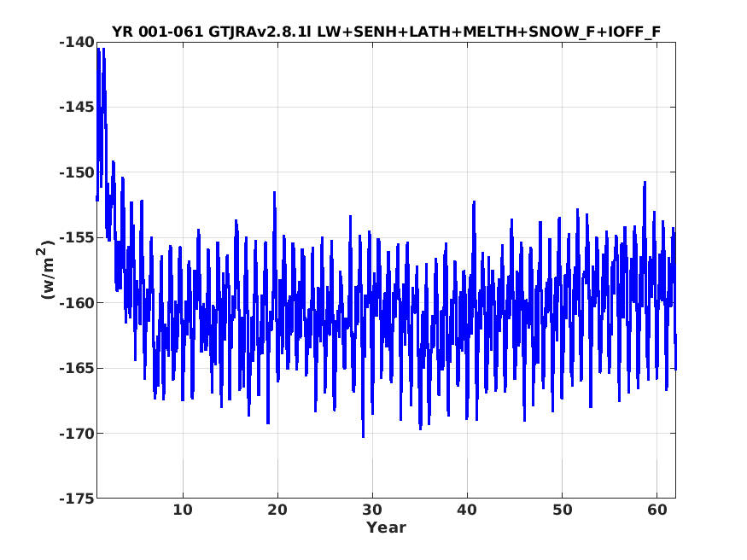Click the y-axis tick label '-155'
This screenshot has height=560, width=747.
point(77,237)
